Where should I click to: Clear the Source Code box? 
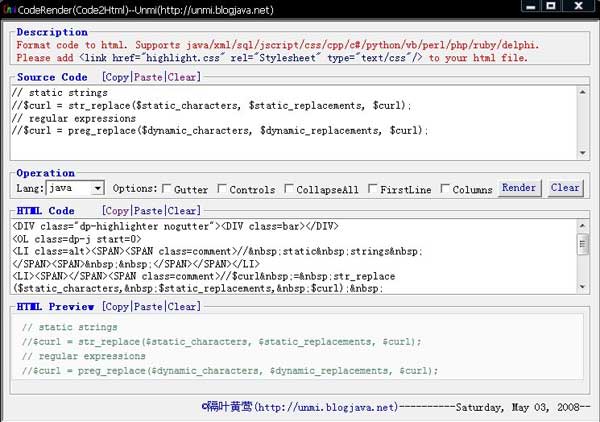click(x=181, y=77)
